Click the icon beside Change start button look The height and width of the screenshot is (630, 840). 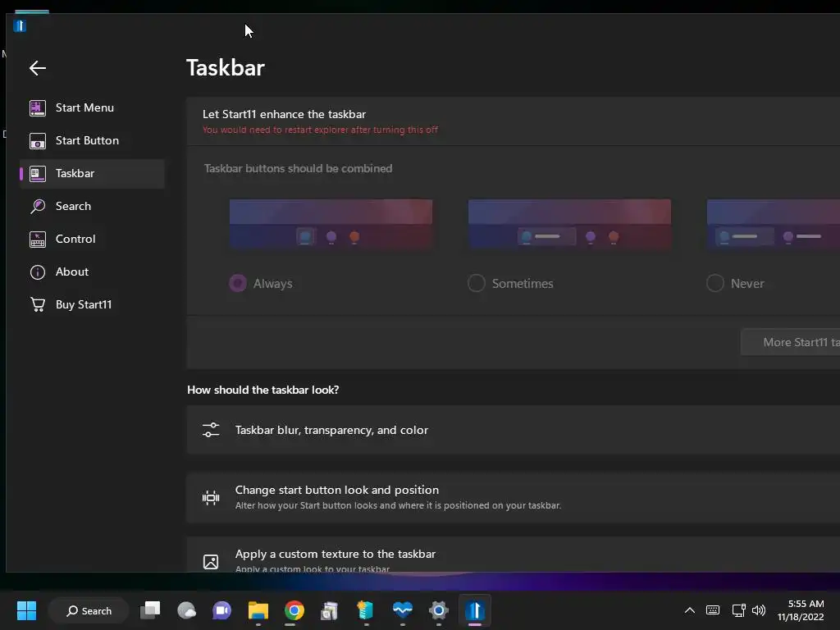(211, 498)
